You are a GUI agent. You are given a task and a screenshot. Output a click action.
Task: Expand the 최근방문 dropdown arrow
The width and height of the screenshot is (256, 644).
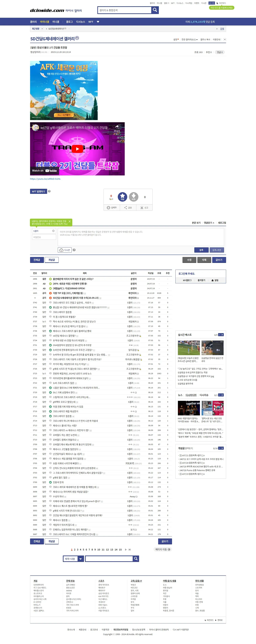point(42,29)
